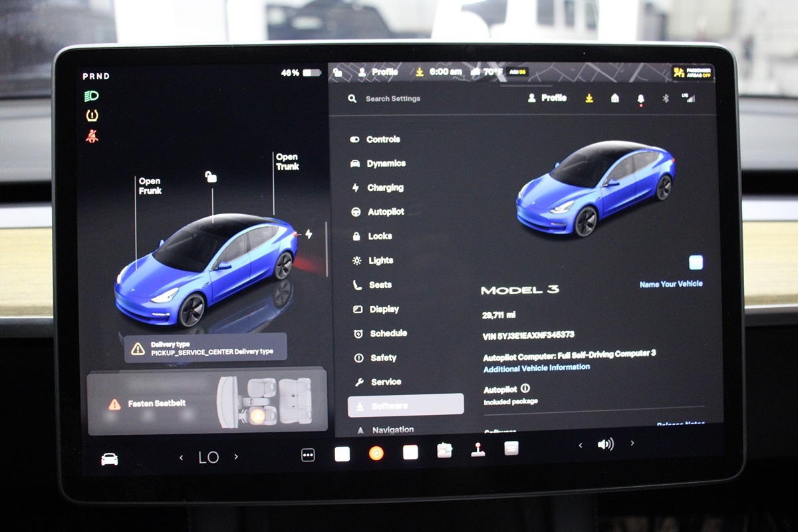Tap Open Trunk on the car view
This screenshot has height=532, width=798.
point(287,162)
